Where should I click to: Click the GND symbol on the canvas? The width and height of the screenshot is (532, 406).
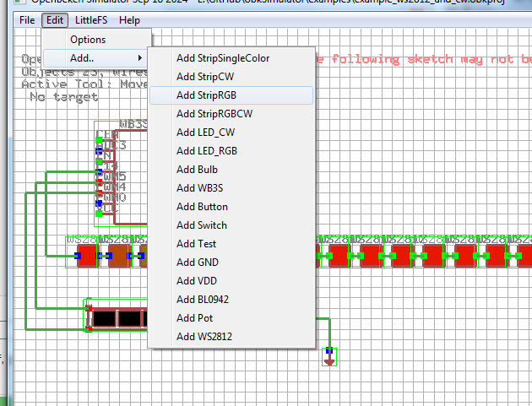click(x=329, y=357)
